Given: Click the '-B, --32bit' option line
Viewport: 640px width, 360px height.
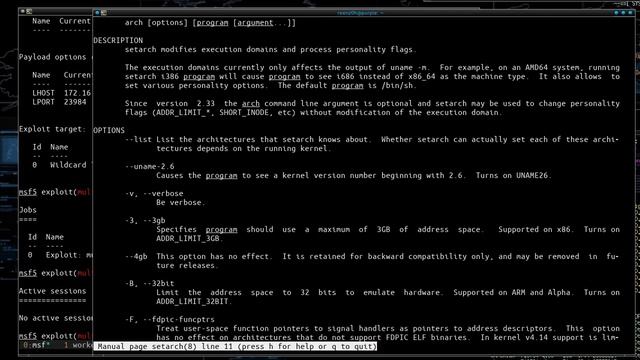Looking at the screenshot, I should tap(149, 283).
